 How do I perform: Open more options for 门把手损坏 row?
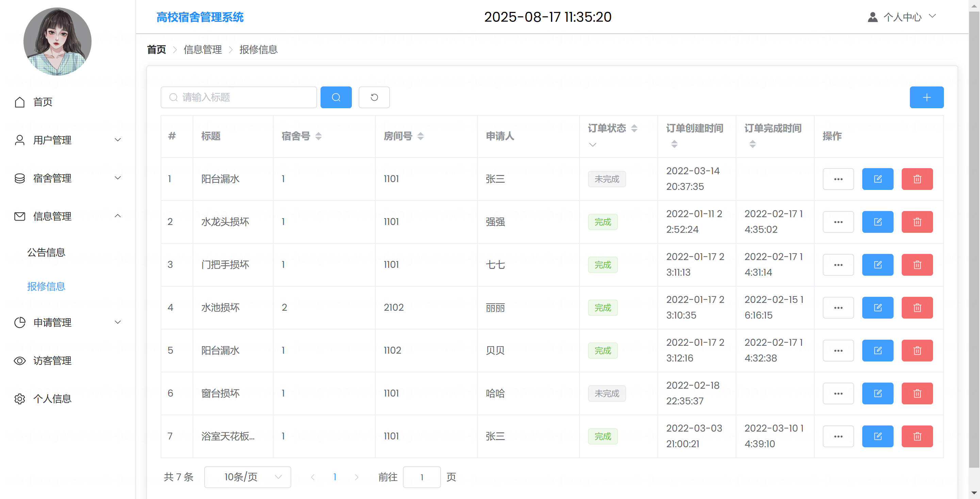(x=838, y=265)
